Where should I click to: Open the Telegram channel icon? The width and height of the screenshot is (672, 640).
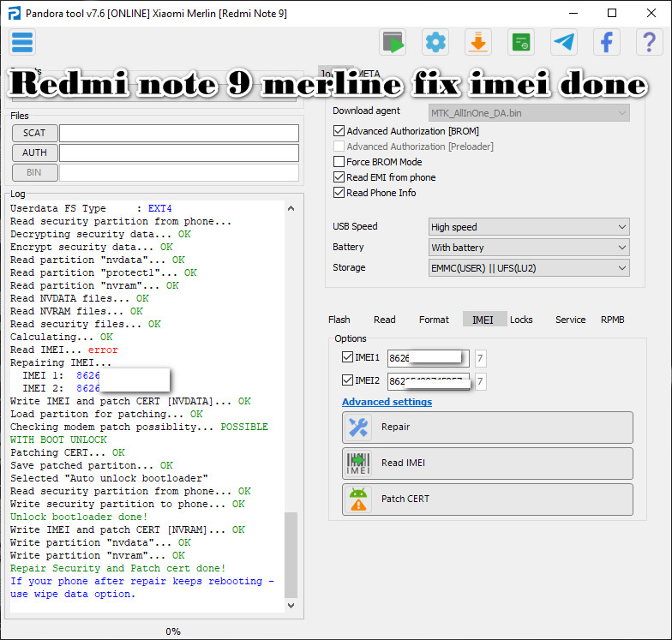pos(564,42)
